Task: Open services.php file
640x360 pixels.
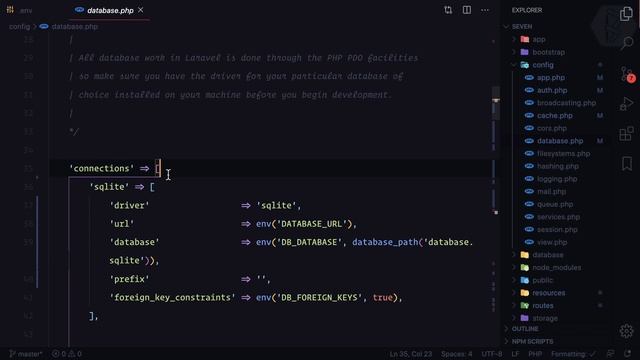Action: [558, 217]
